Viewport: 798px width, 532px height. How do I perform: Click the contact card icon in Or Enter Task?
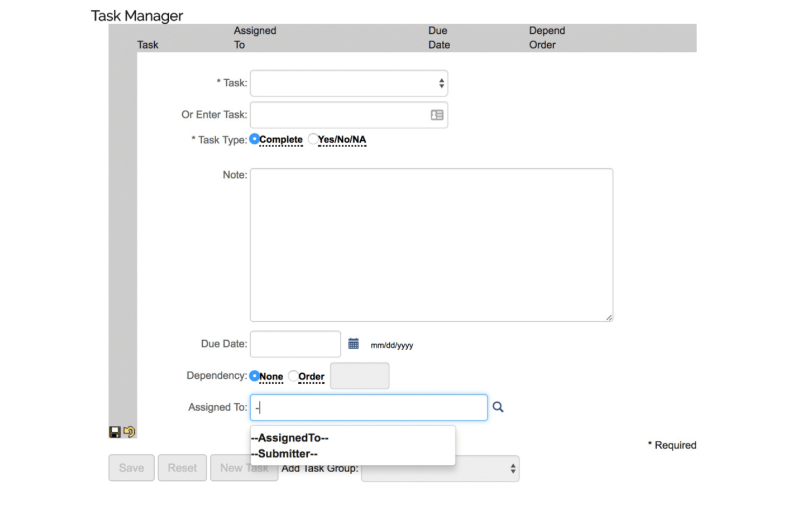point(437,115)
